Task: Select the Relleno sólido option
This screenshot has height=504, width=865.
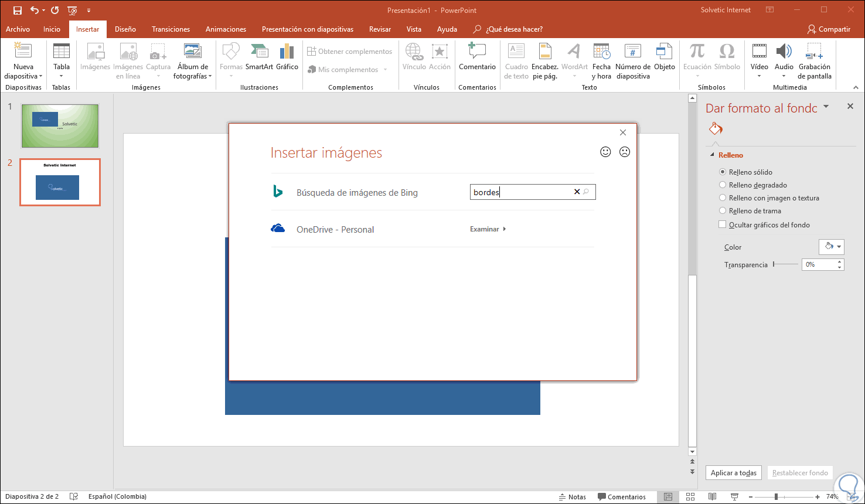Action: 745,172
